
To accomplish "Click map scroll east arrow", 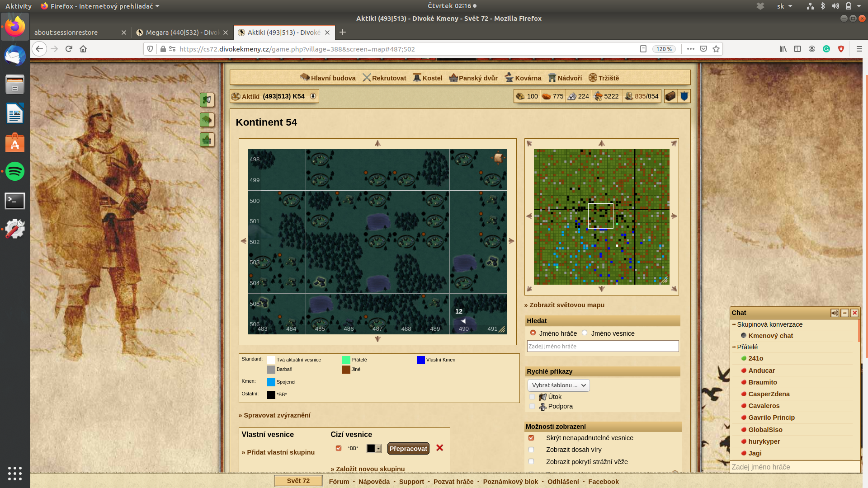I will pyautogui.click(x=511, y=241).
